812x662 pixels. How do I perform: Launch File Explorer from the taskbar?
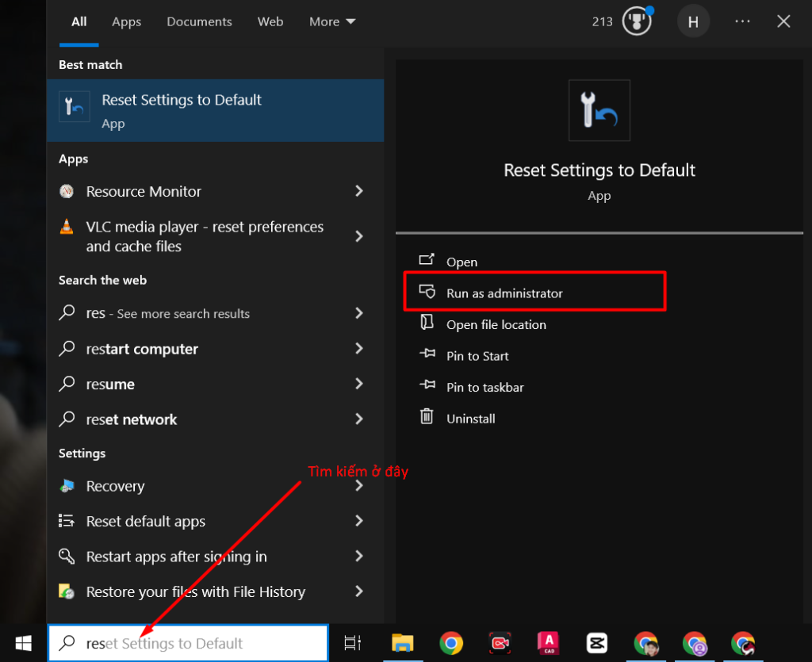click(x=403, y=643)
